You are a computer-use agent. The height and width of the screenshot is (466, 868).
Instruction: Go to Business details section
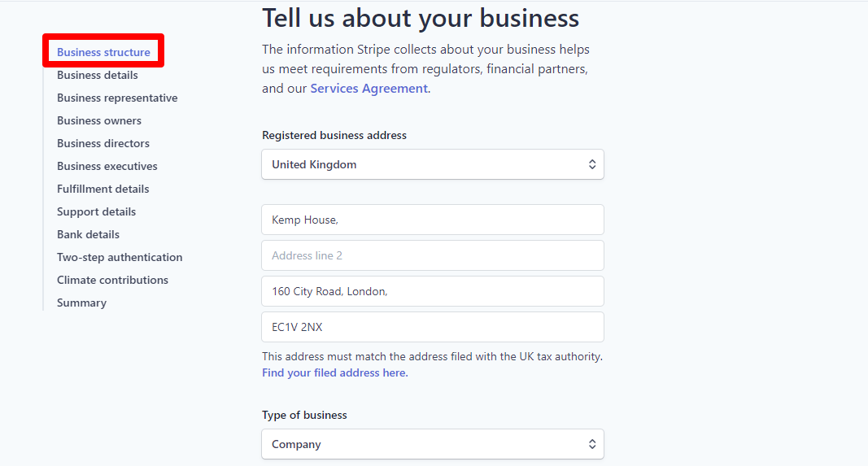(98, 75)
